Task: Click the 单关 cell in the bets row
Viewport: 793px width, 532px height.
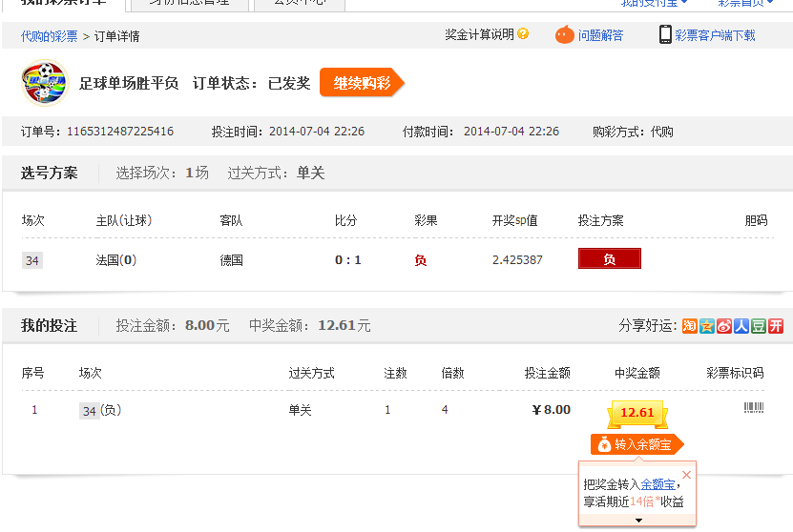Action: pyautogui.click(x=300, y=410)
